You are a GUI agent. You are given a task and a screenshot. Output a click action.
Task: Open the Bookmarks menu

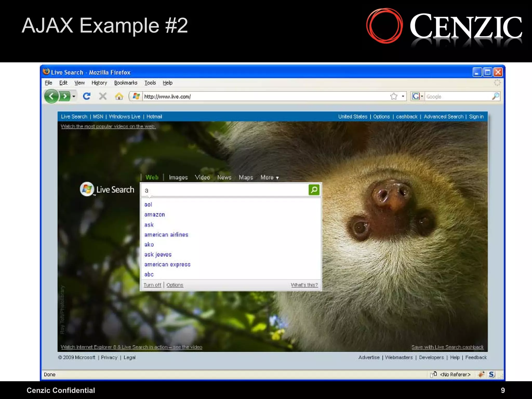coord(126,83)
